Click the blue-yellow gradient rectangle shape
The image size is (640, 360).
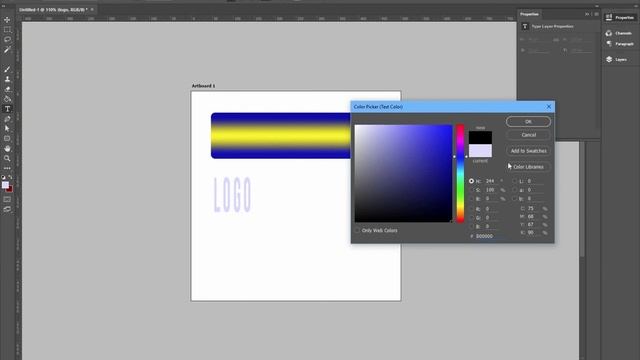click(281, 136)
